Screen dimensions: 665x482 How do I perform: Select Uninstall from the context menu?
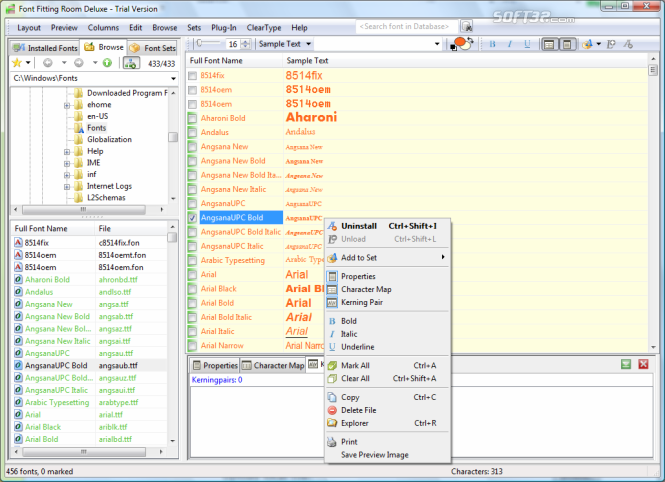pos(389,226)
